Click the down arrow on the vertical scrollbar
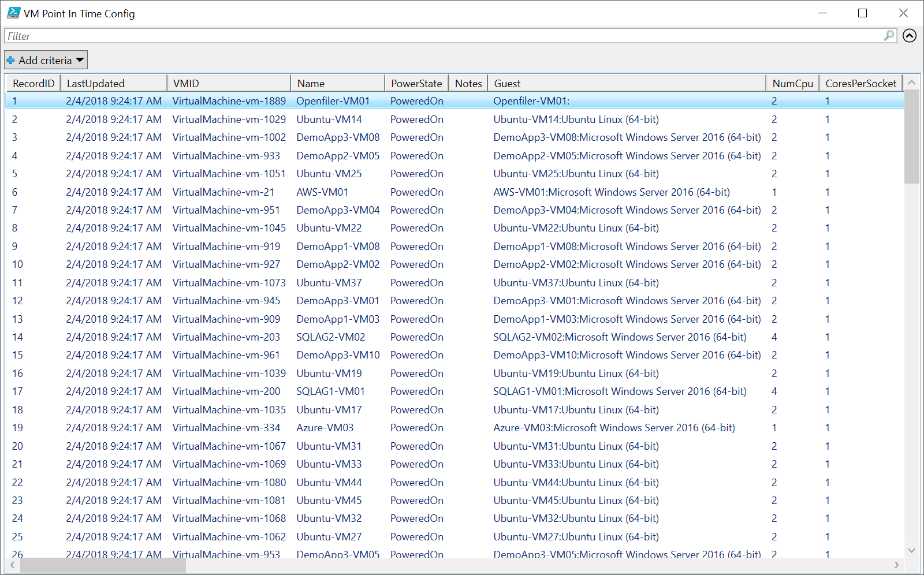924x575 pixels. (911, 551)
